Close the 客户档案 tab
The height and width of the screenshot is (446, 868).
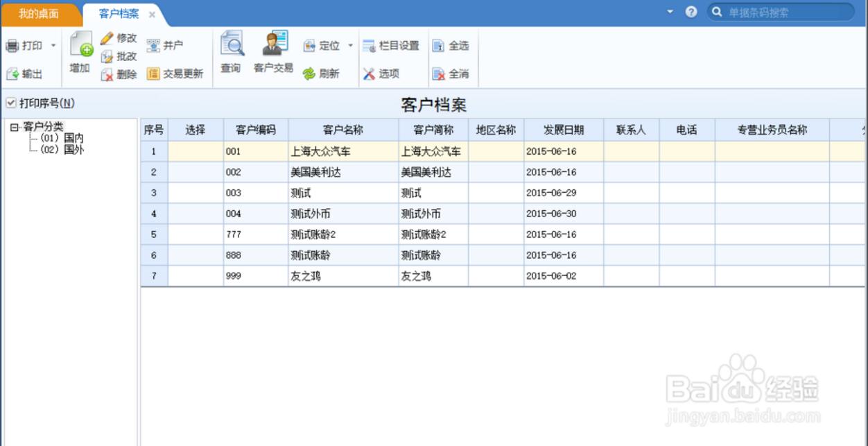click(152, 15)
